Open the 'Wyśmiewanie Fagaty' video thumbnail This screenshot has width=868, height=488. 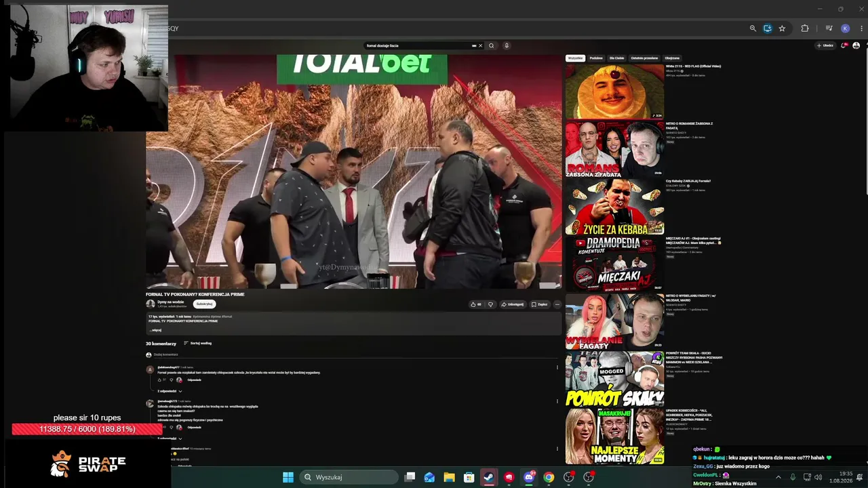pyautogui.click(x=614, y=321)
